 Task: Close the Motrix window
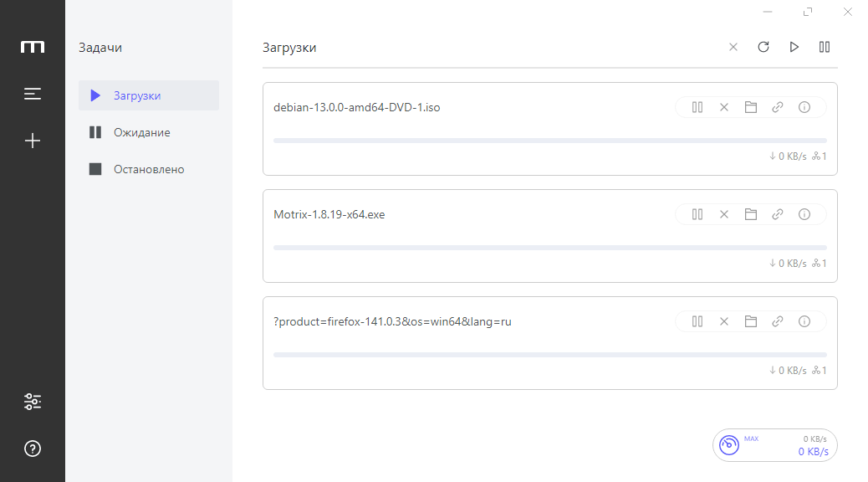tap(848, 12)
